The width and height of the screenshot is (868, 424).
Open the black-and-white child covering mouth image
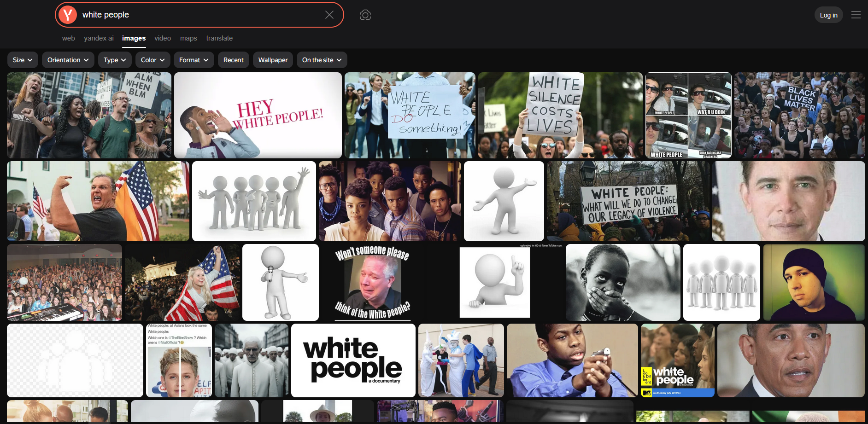(x=623, y=282)
